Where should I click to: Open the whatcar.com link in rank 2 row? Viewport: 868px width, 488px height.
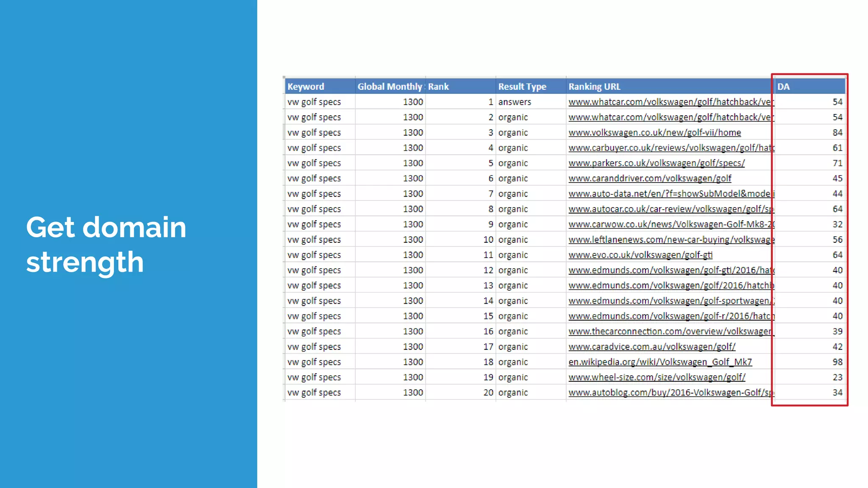tap(671, 117)
